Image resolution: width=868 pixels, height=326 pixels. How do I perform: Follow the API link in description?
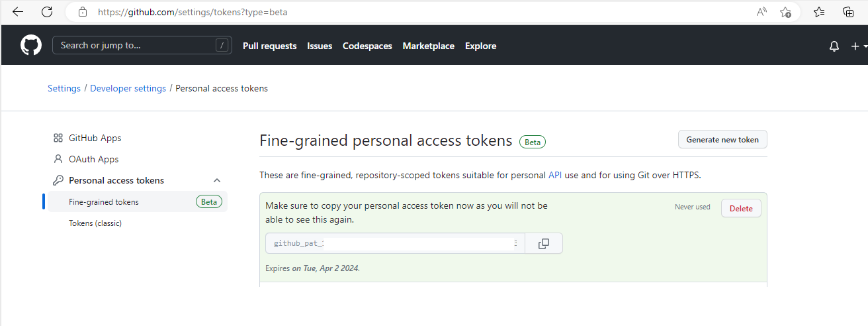(556, 175)
